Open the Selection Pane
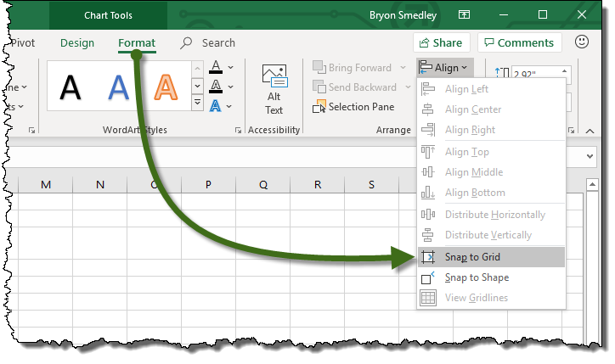The height and width of the screenshot is (364, 615). click(353, 107)
